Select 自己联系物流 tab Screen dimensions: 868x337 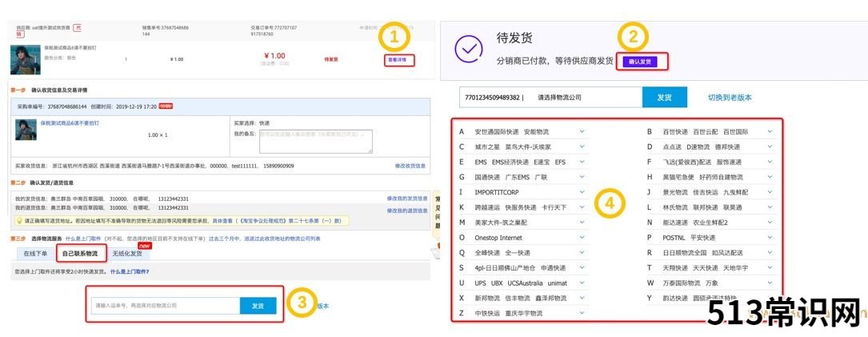pyautogui.click(x=80, y=254)
